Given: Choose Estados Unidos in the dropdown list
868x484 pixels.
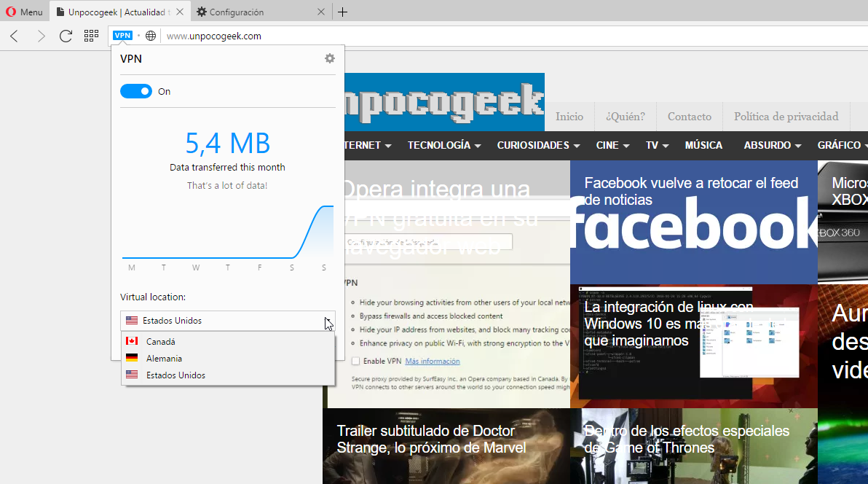Looking at the screenshot, I should (227, 375).
